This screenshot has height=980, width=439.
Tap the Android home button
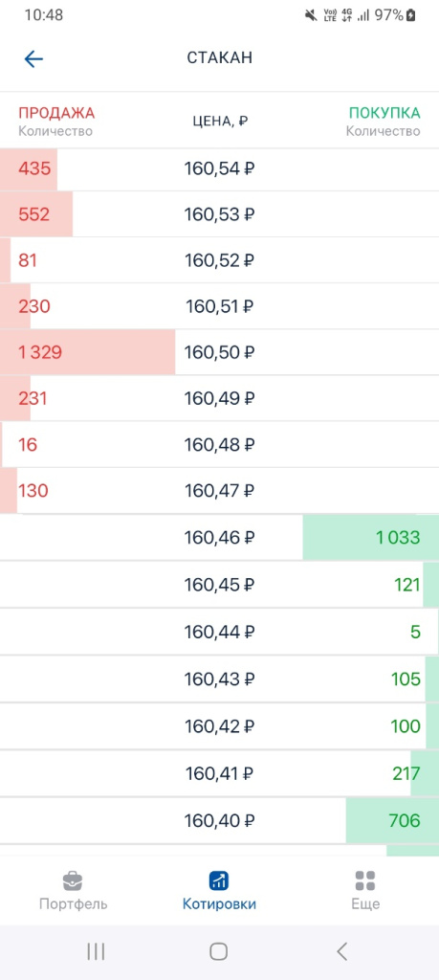[x=219, y=952]
